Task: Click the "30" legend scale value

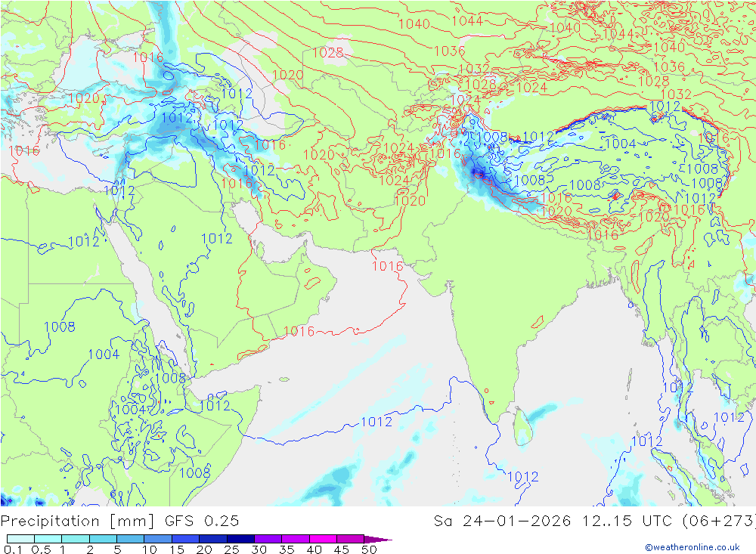Action: [259, 549]
